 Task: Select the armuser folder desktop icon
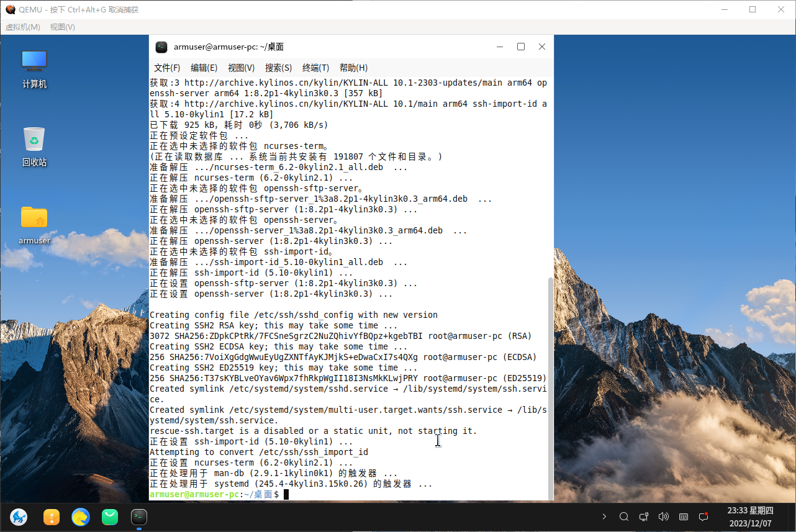click(34, 225)
